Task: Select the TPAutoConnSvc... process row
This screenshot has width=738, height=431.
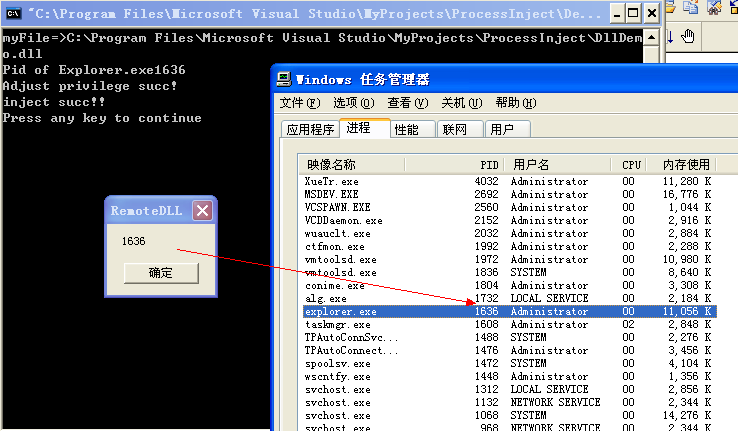Action: tap(509, 337)
